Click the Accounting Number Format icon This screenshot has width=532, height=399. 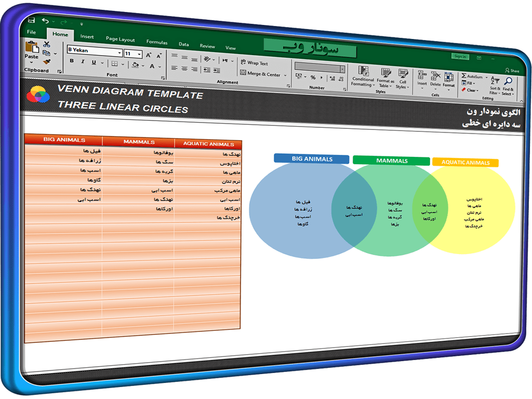pos(299,76)
